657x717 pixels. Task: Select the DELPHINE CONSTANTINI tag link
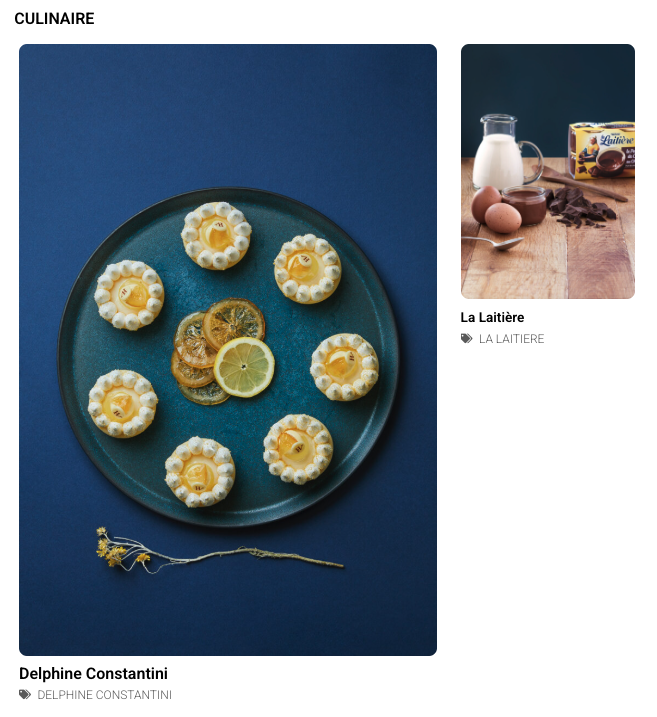pyautogui.click(x=105, y=695)
